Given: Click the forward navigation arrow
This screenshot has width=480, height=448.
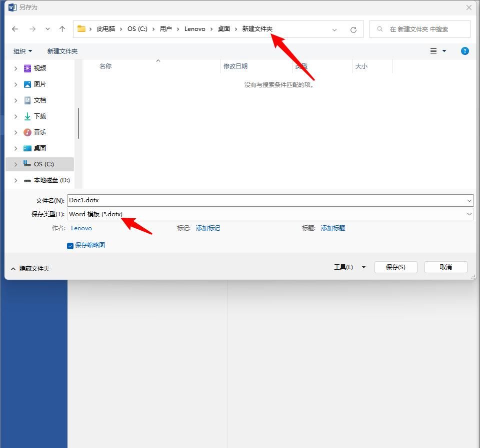Looking at the screenshot, I should pos(31,29).
